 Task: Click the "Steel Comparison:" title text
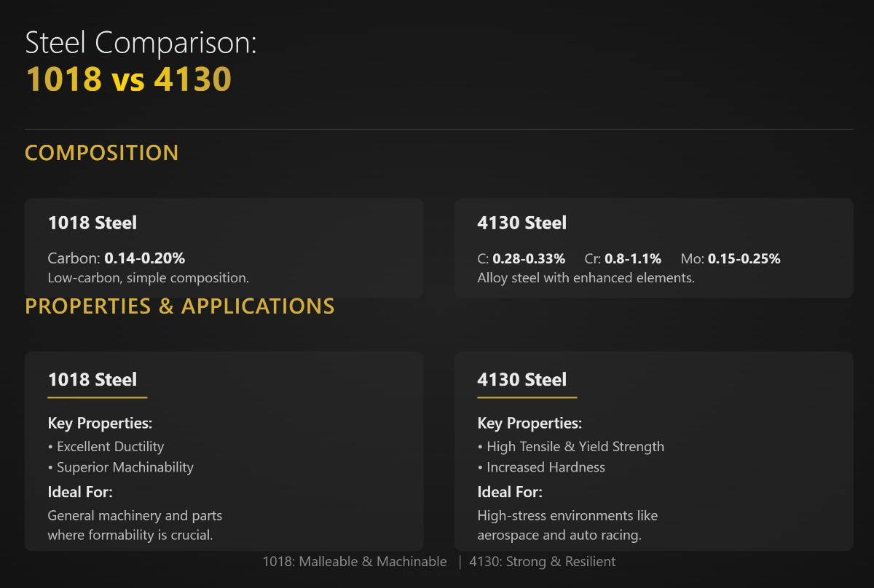(141, 43)
